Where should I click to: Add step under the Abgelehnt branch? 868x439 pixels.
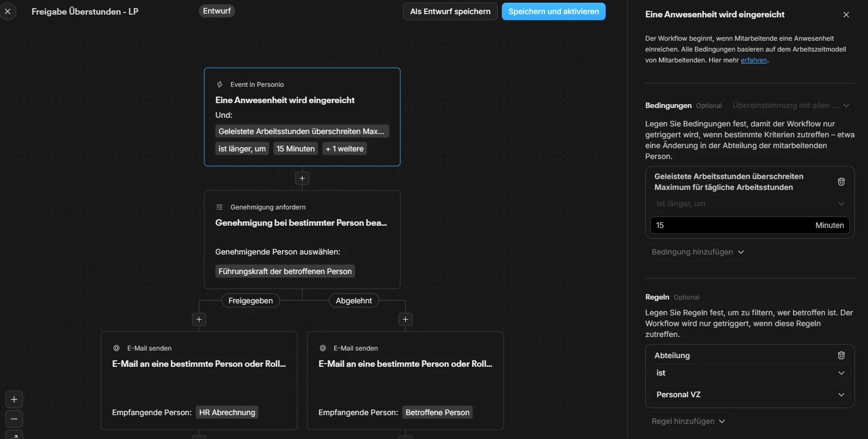tap(405, 319)
